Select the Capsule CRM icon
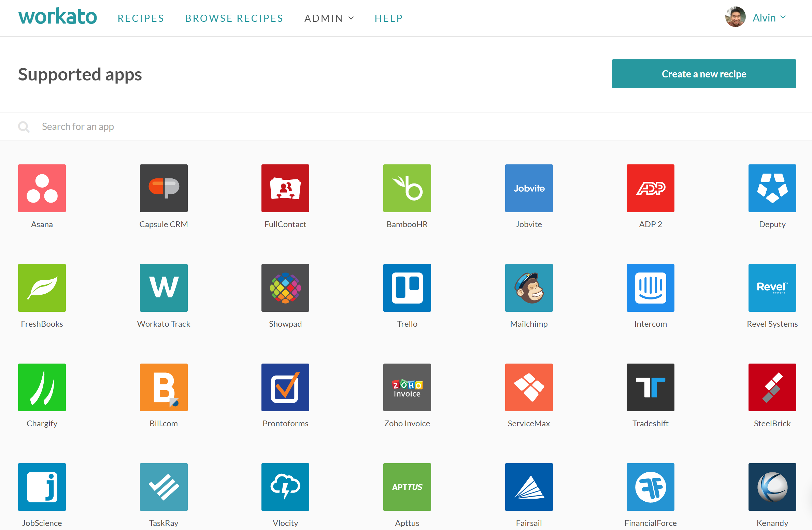Image resolution: width=812 pixels, height=530 pixels. [x=164, y=188]
